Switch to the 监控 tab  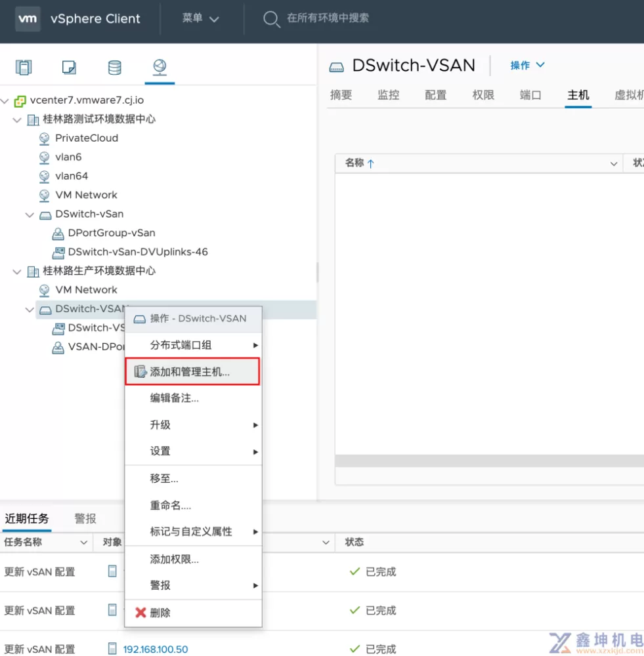[388, 95]
